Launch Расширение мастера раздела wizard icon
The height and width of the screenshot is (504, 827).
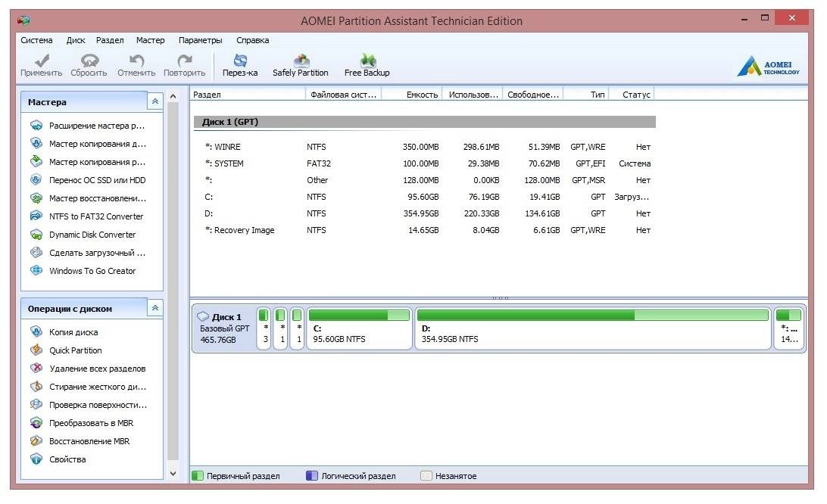tap(36, 126)
